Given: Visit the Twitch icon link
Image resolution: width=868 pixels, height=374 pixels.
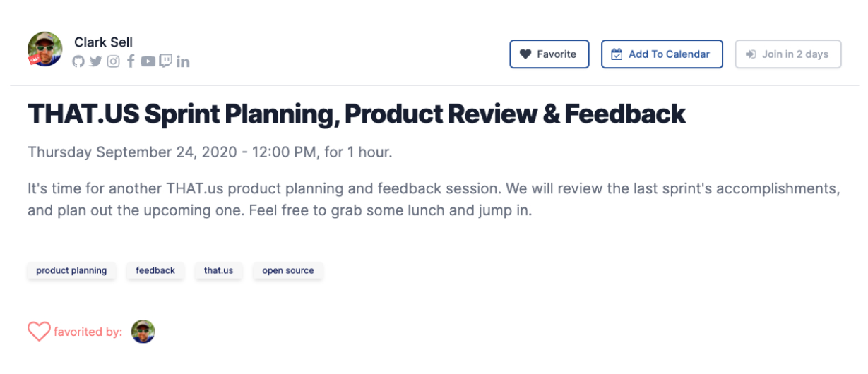Looking at the screenshot, I should pyautogui.click(x=165, y=61).
